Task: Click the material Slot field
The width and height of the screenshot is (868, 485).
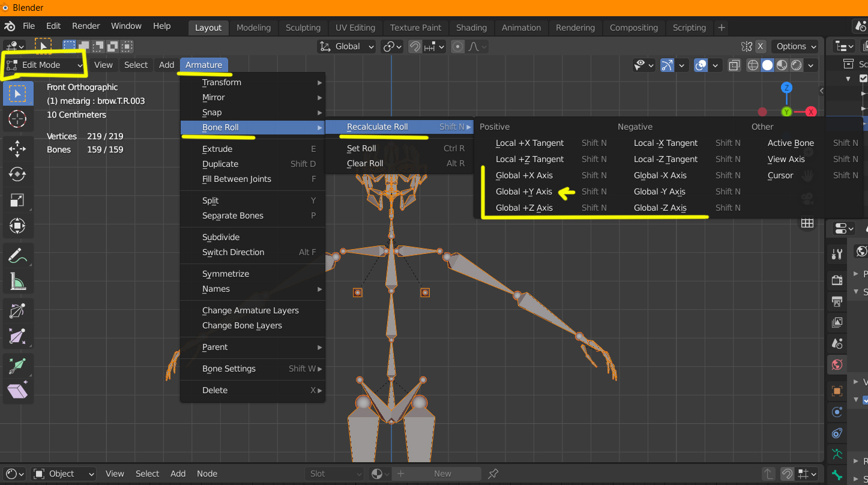Action: coord(336,474)
